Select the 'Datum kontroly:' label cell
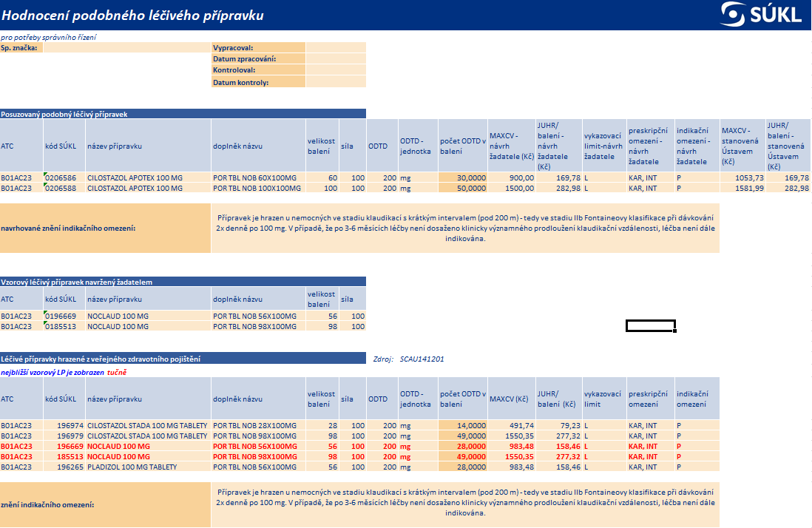Image resolution: width=812 pixels, height=528 pixels. coord(258,82)
